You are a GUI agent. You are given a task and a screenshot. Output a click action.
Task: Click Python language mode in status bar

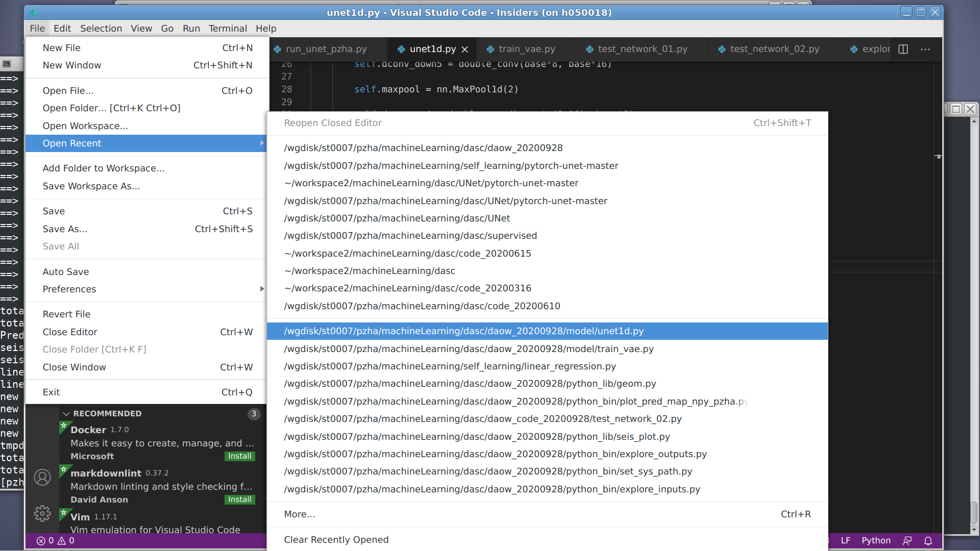[x=876, y=541]
